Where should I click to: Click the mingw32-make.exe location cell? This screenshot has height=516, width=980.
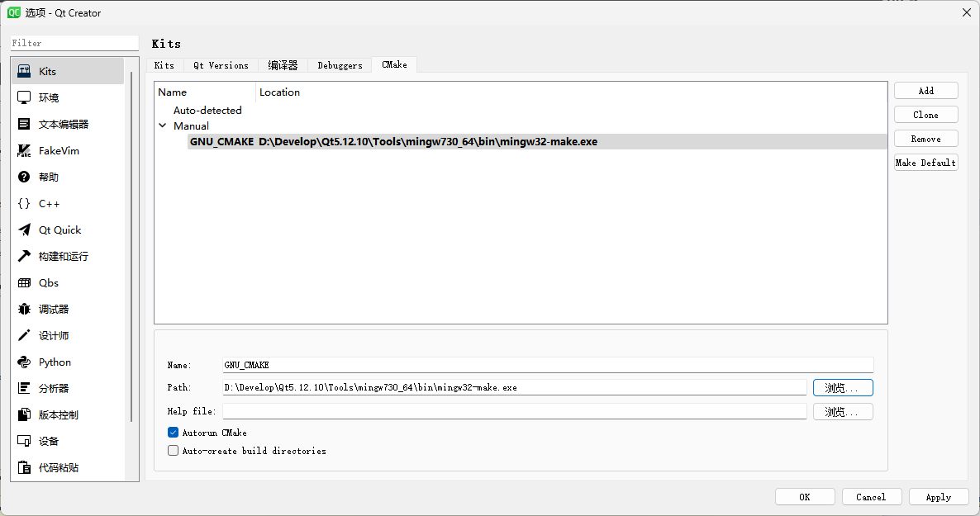click(x=428, y=142)
